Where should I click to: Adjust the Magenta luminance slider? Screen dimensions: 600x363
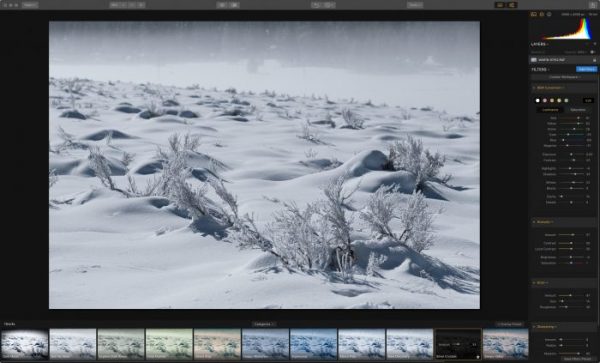tap(572, 146)
